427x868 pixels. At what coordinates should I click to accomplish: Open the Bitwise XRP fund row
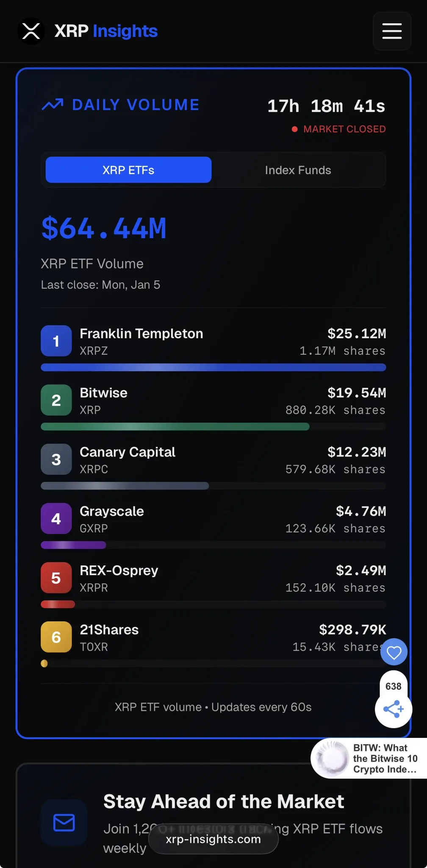[x=103, y=401]
